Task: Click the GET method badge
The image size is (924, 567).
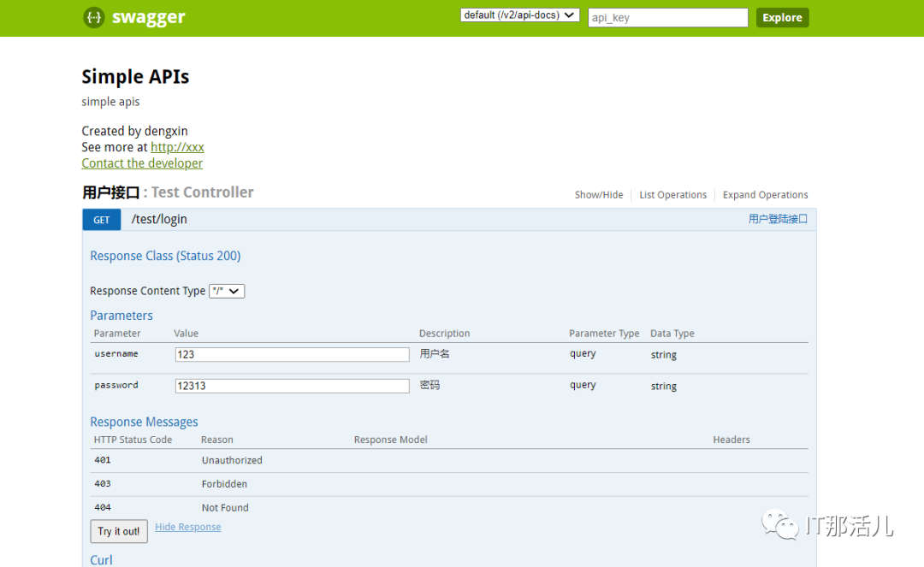Action: pyautogui.click(x=101, y=220)
